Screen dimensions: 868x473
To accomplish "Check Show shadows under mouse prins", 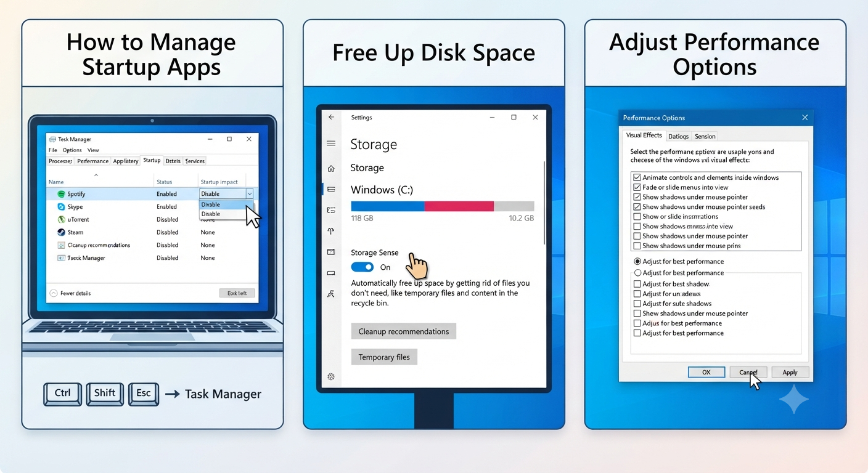I will pyautogui.click(x=637, y=246).
